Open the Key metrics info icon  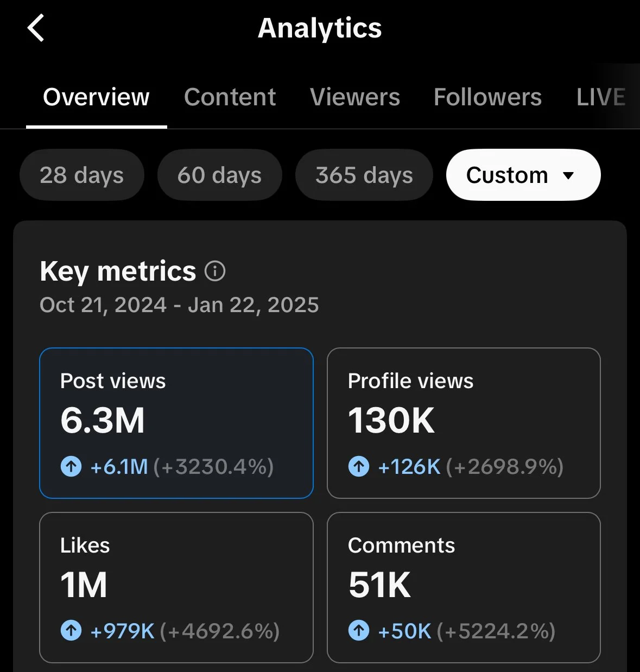point(215,271)
